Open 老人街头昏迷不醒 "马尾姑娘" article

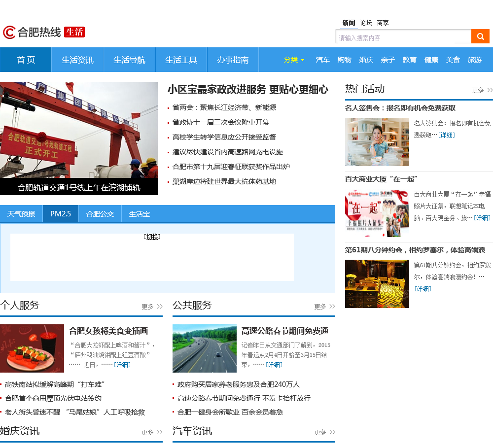click(75, 412)
